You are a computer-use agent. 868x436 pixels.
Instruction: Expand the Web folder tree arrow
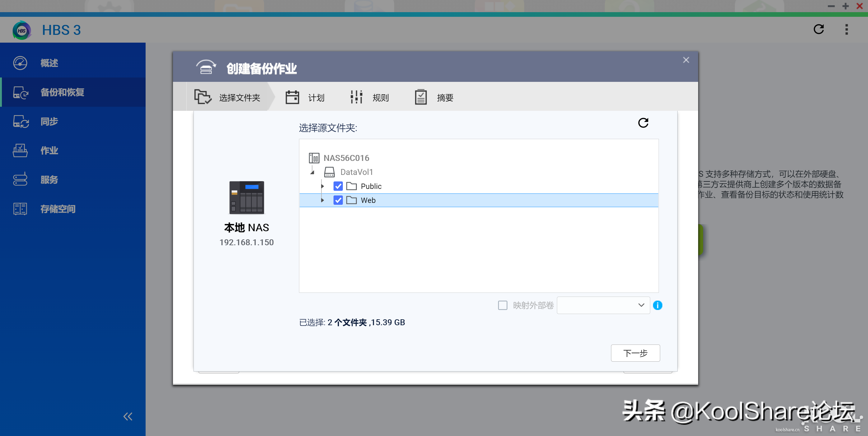coord(322,200)
